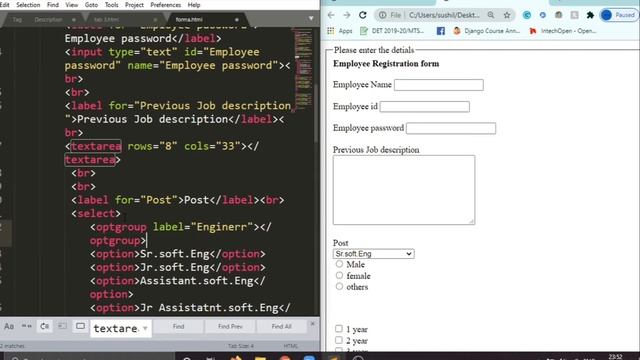The height and width of the screenshot is (360, 640).
Task: Focus the Employee Name input field
Action: click(x=439, y=85)
